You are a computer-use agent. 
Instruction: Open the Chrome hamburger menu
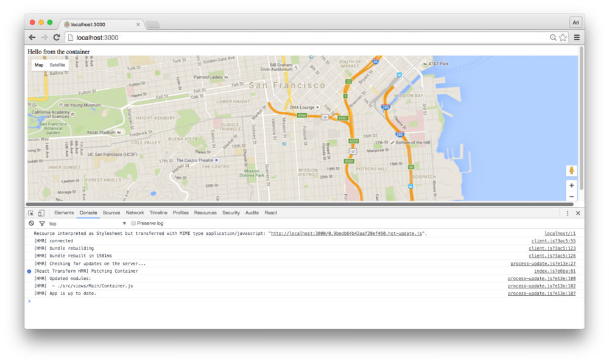point(576,38)
